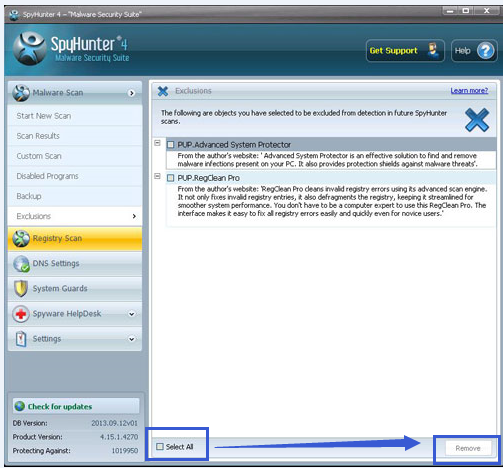Click the Exclusions menu arrow
The image size is (503, 468).
134,216
